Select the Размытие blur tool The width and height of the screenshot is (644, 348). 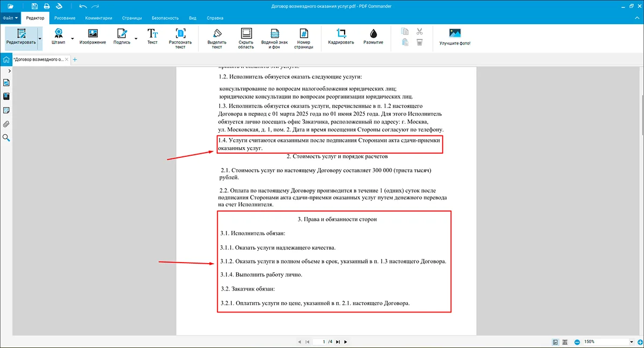[x=373, y=37]
